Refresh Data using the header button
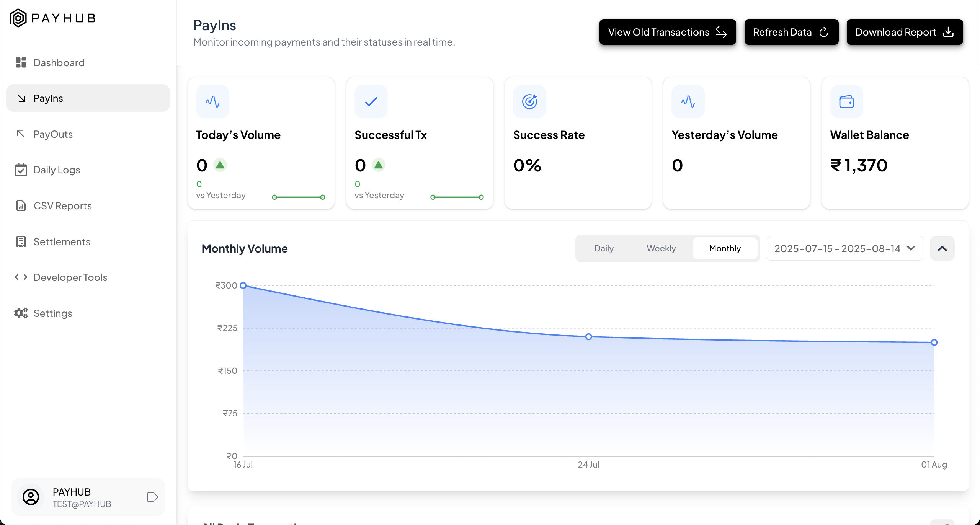Image resolution: width=980 pixels, height=525 pixels. click(791, 32)
